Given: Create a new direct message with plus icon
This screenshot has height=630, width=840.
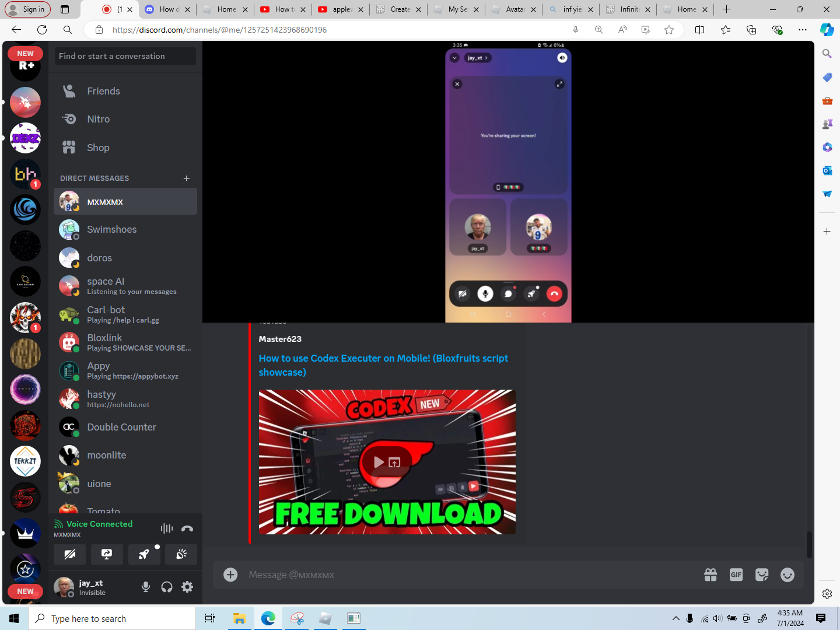Looking at the screenshot, I should point(187,178).
